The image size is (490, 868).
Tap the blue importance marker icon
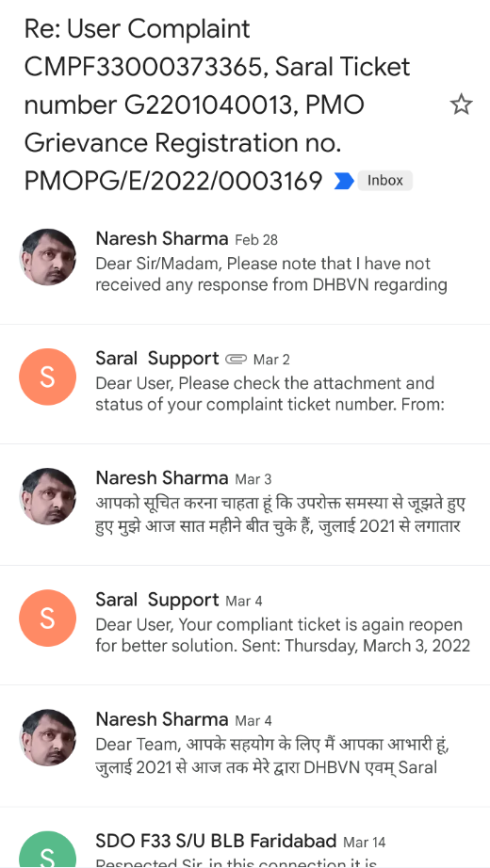[344, 181]
